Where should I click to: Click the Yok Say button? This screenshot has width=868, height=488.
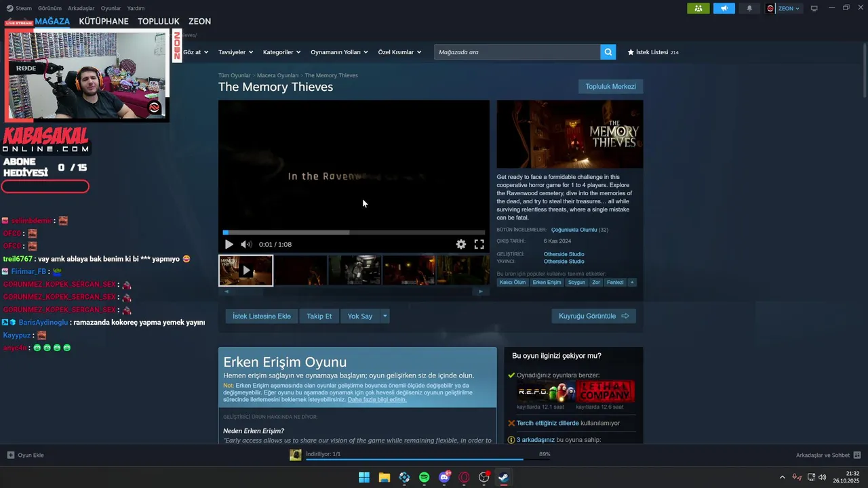click(x=360, y=316)
